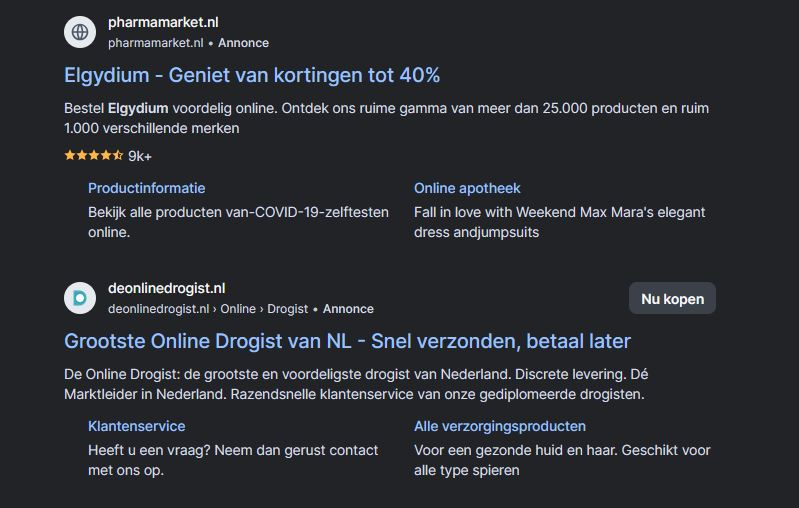Image resolution: width=799 pixels, height=508 pixels.
Task: Click the deonlinedrogist.nl site logo icon
Action: click(80, 298)
